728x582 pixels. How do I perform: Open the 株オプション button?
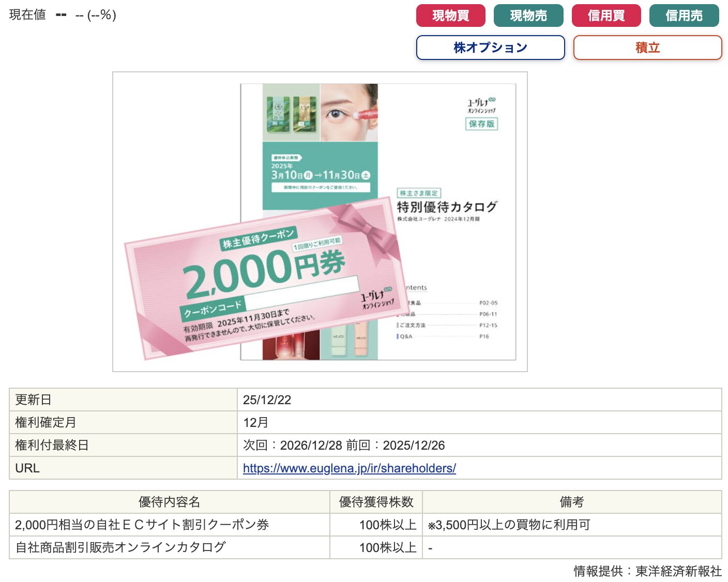coord(490,48)
